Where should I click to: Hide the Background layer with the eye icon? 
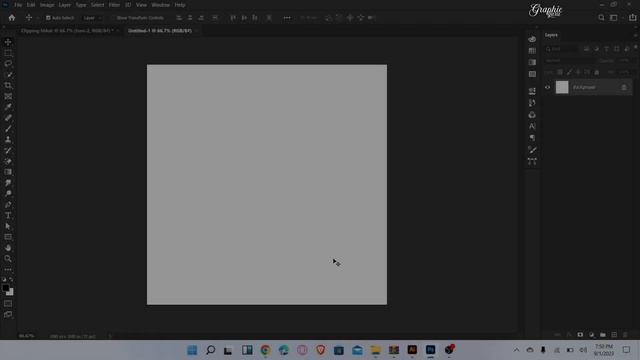point(547,87)
